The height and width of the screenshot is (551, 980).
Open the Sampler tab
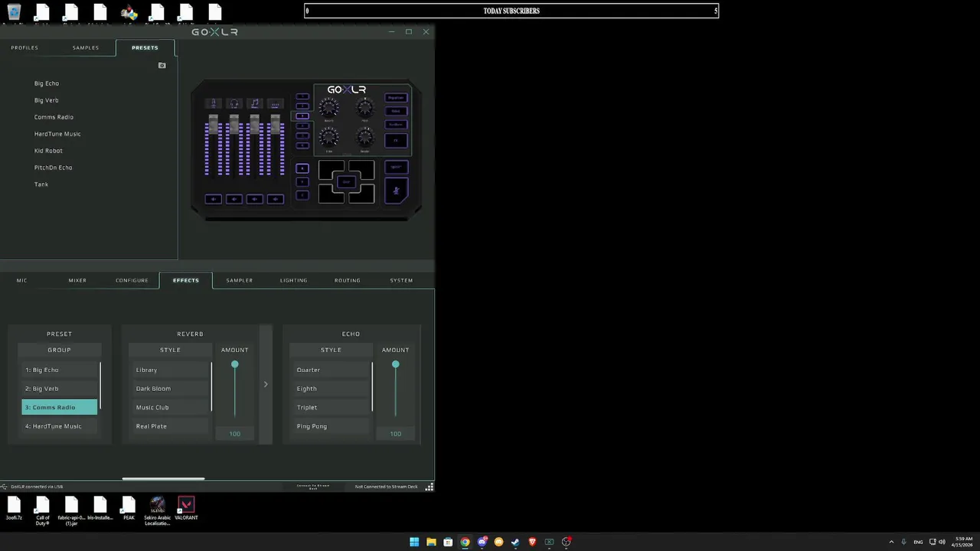click(x=239, y=280)
